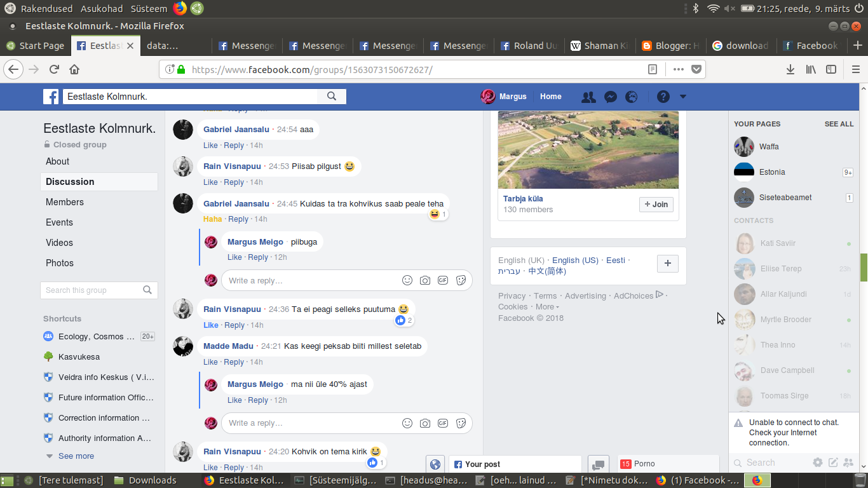Image resolution: width=868 pixels, height=488 pixels.
Task: Toggle Firefox sidebar icon
Action: pyautogui.click(x=831, y=69)
